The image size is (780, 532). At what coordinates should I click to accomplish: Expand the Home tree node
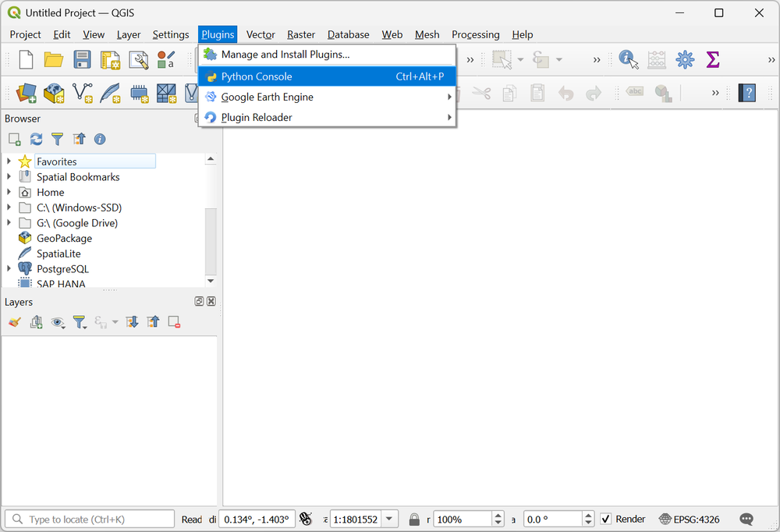point(9,192)
